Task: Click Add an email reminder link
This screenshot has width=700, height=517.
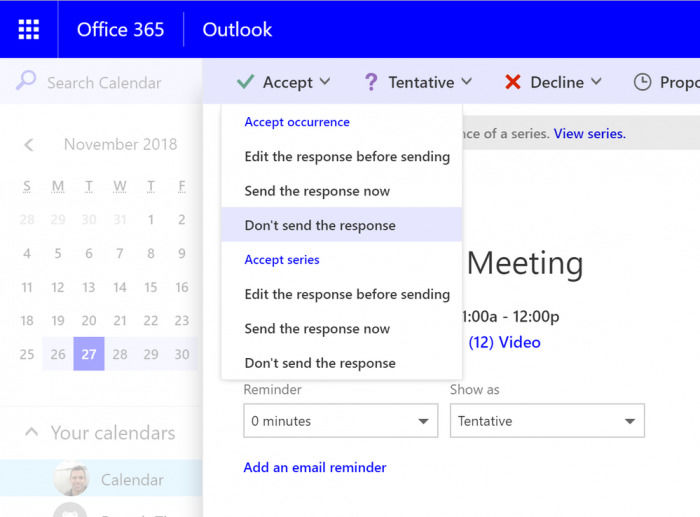Action: [x=315, y=467]
